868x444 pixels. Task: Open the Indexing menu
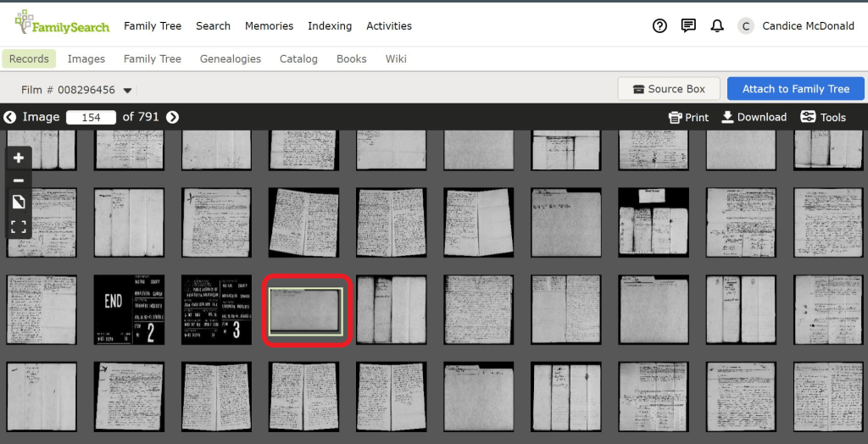pyautogui.click(x=330, y=26)
